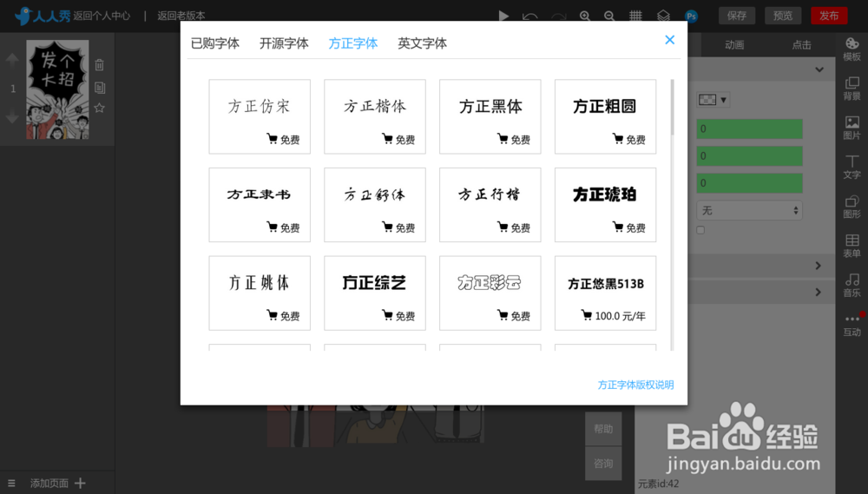Toggle the grid icon in toolbar
This screenshot has height=494, width=868.
(x=635, y=16)
